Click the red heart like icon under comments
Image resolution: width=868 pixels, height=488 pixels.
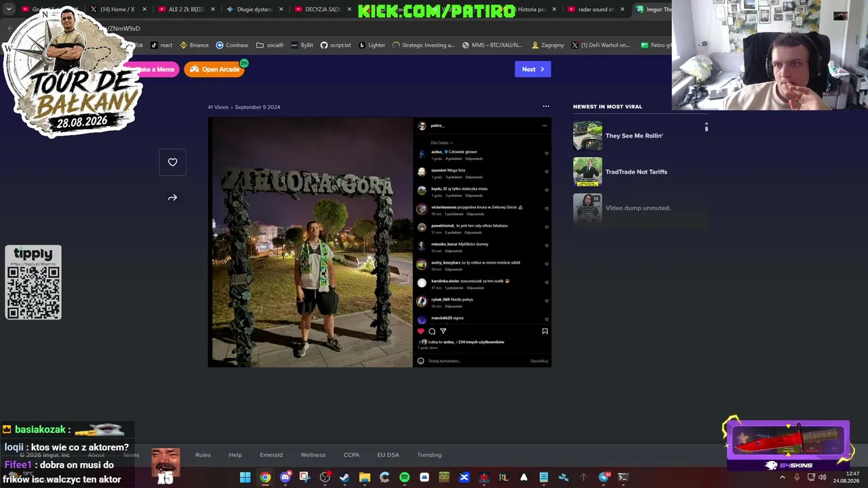(420, 331)
